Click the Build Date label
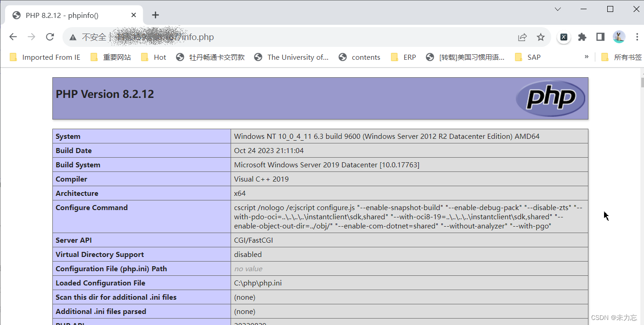 (x=73, y=150)
